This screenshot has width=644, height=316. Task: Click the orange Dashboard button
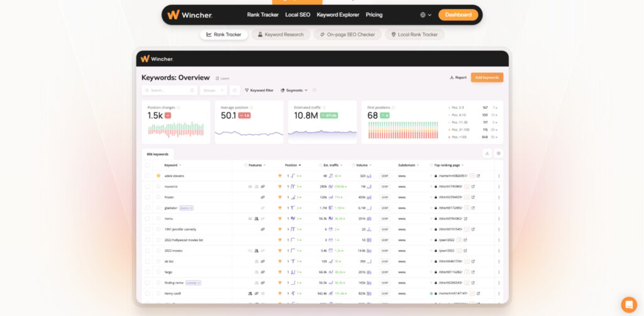point(458,15)
